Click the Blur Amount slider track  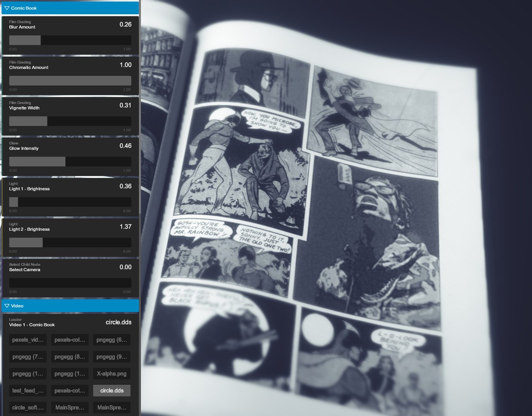click(x=70, y=40)
